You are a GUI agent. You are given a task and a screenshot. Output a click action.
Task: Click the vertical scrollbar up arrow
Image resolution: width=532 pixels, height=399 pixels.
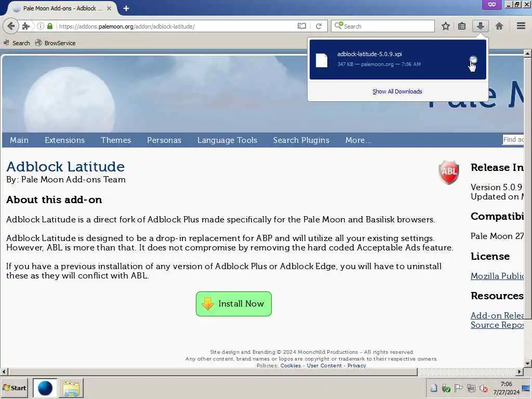(527, 54)
